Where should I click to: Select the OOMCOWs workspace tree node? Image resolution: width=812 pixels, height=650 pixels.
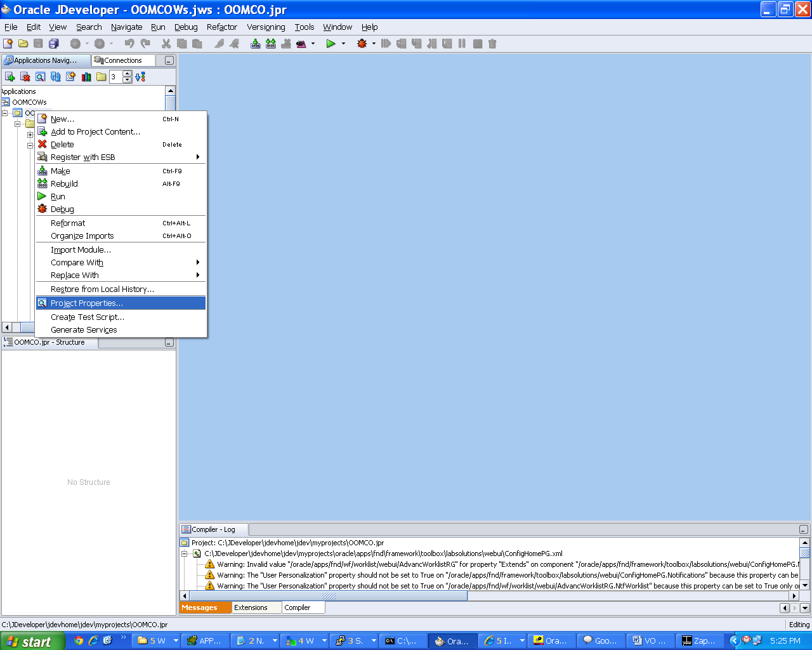(x=29, y=102)
